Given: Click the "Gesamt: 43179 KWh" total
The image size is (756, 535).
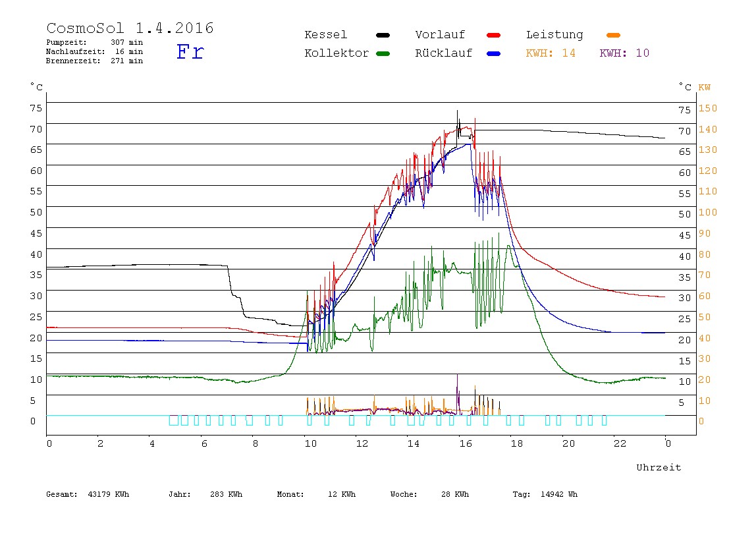Looking at the screenshot, I should tap(88, 494).
